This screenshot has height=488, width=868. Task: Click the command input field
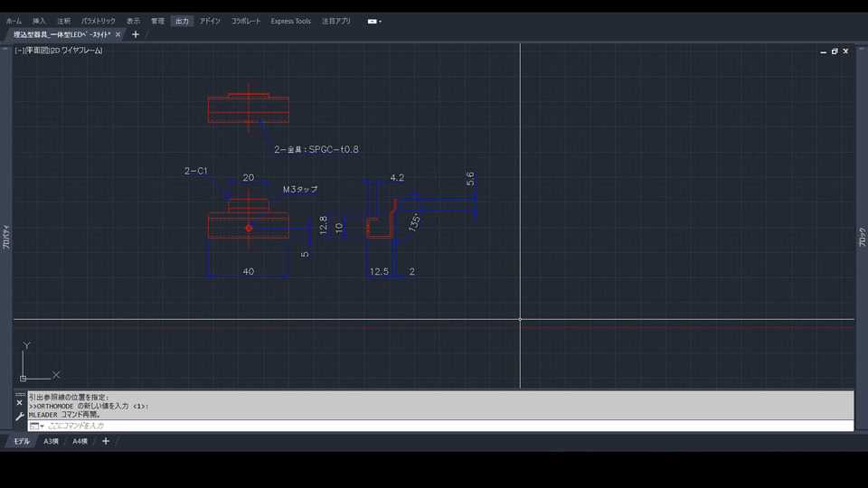[x=362, y=426]
